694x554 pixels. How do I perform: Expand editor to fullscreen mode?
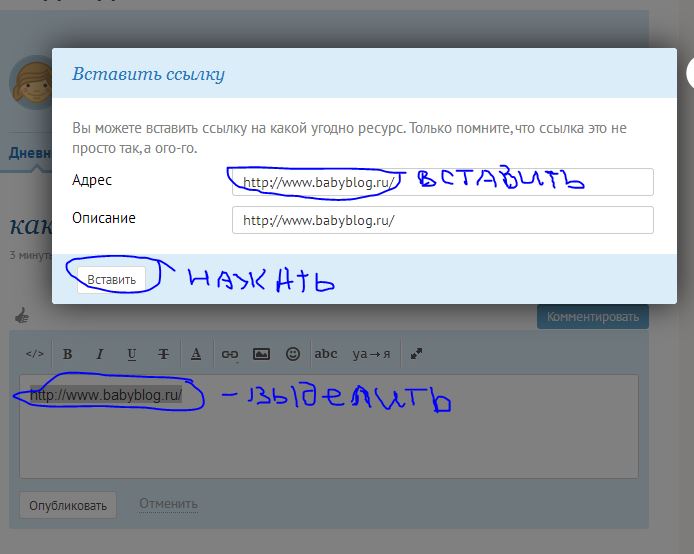(x=416, y=354)
